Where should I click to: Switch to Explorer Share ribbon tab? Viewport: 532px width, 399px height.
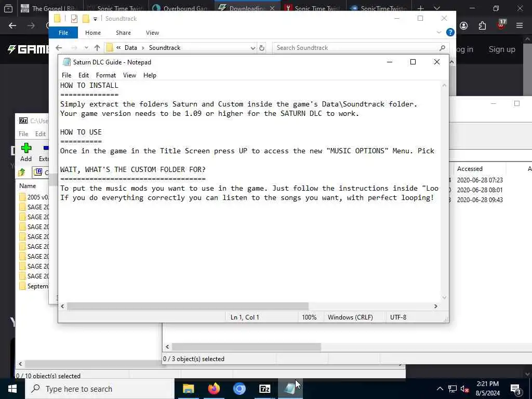click(123, 33)
